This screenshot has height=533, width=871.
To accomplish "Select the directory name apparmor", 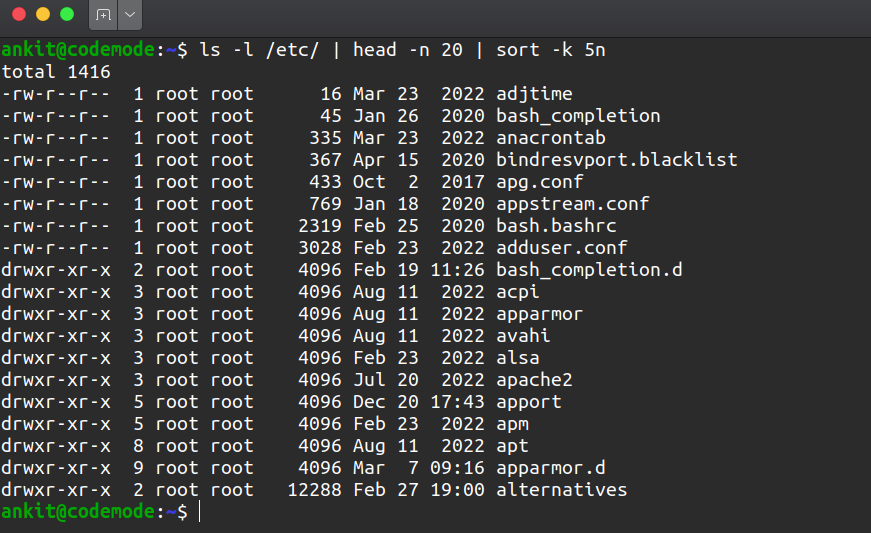I will pyautogui.click(x=540, y=314).
